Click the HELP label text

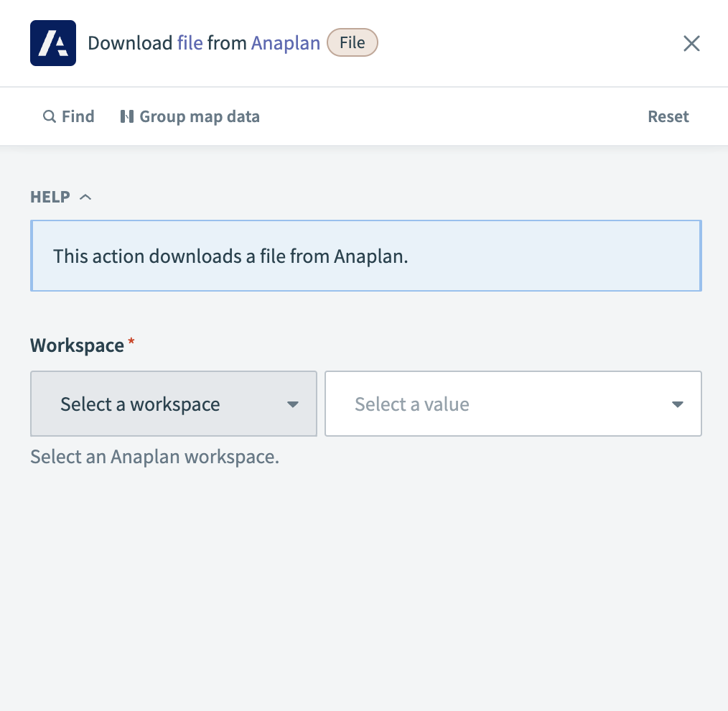click(x=49, y=196)
